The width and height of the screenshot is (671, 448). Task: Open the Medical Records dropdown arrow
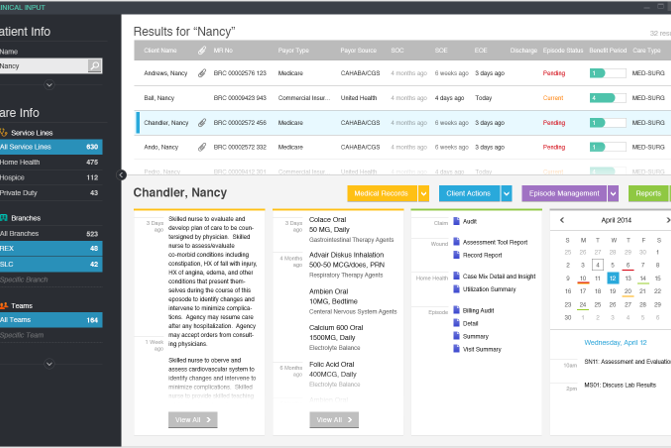(x=424, y=194)
